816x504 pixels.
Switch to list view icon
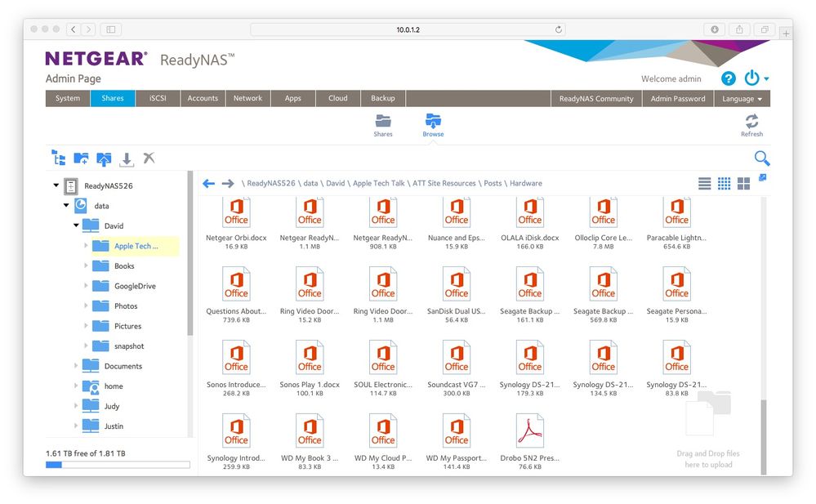tap(705, 183)
